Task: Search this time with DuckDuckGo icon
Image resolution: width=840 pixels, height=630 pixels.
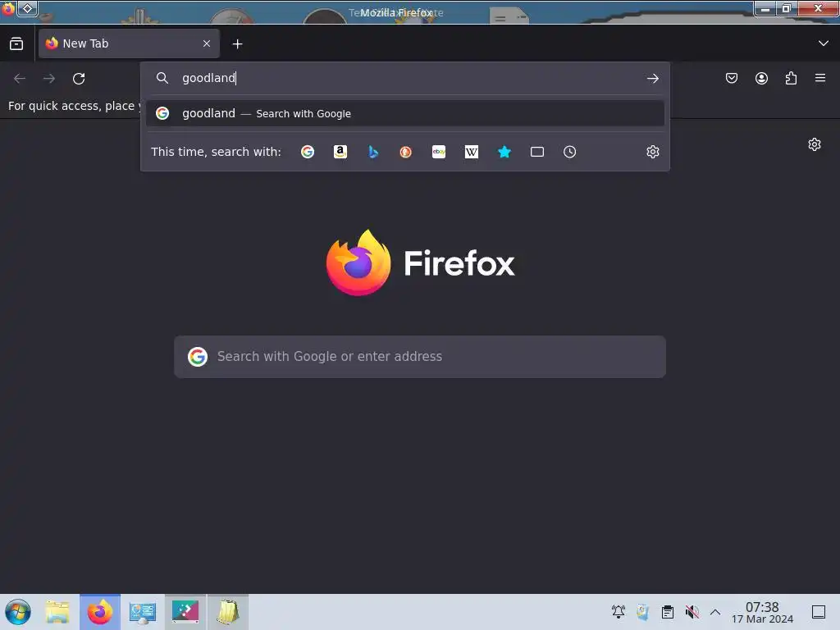Action: [405, 152]
